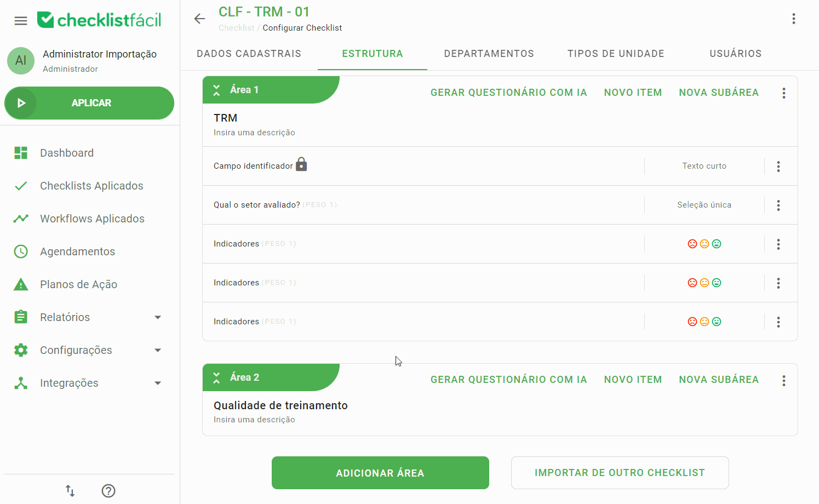The width and height of the screenshot is (819, 504).
Task: Click the checklistfácil logo
Action: click(x=99, y=19)
